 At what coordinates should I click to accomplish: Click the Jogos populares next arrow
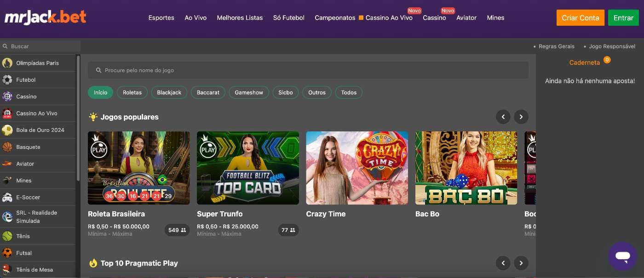pos(521,117)
